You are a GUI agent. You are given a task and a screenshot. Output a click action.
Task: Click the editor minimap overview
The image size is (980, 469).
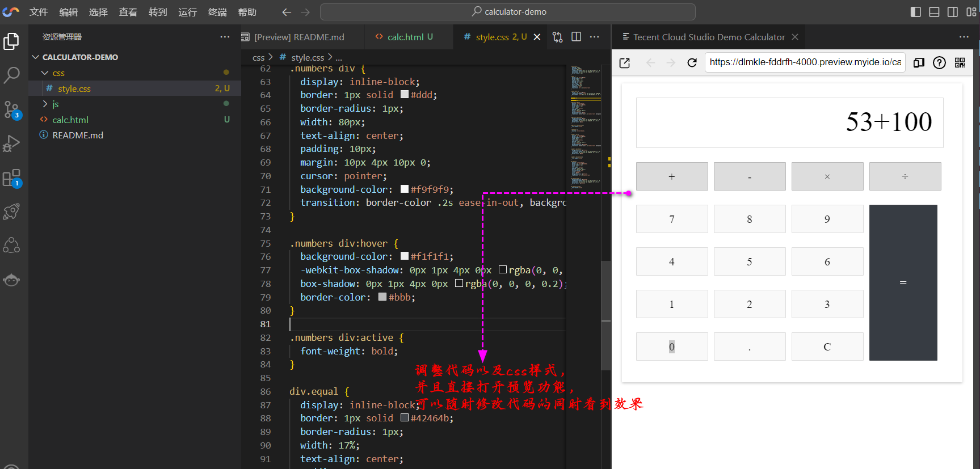[x=585, y=128]
